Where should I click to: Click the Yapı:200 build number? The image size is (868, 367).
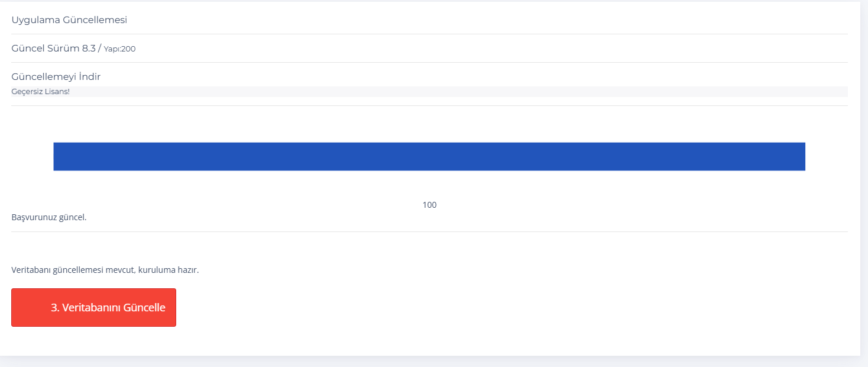coord(120,49)
